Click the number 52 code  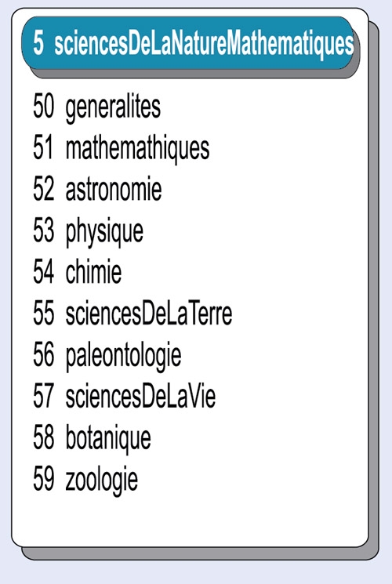tap(44, 189)
